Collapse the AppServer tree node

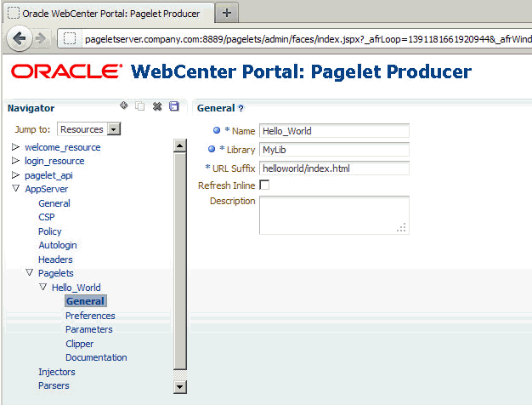(15, 188)
